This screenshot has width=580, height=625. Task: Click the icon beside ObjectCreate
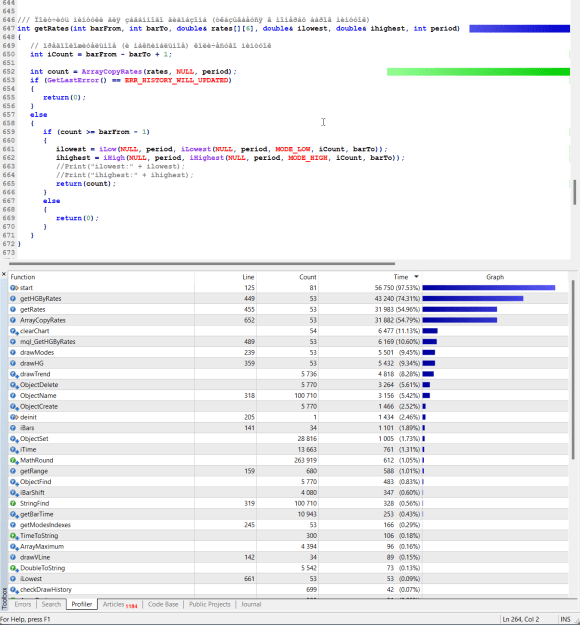pos(14,406)
